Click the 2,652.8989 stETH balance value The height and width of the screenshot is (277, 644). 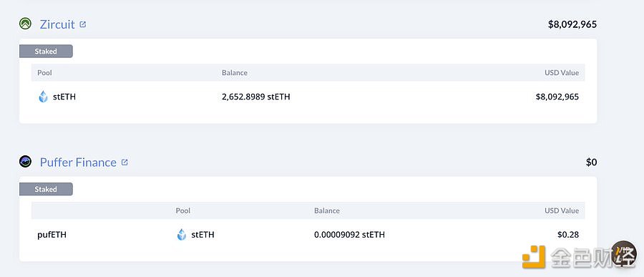[x=256, y=97]
